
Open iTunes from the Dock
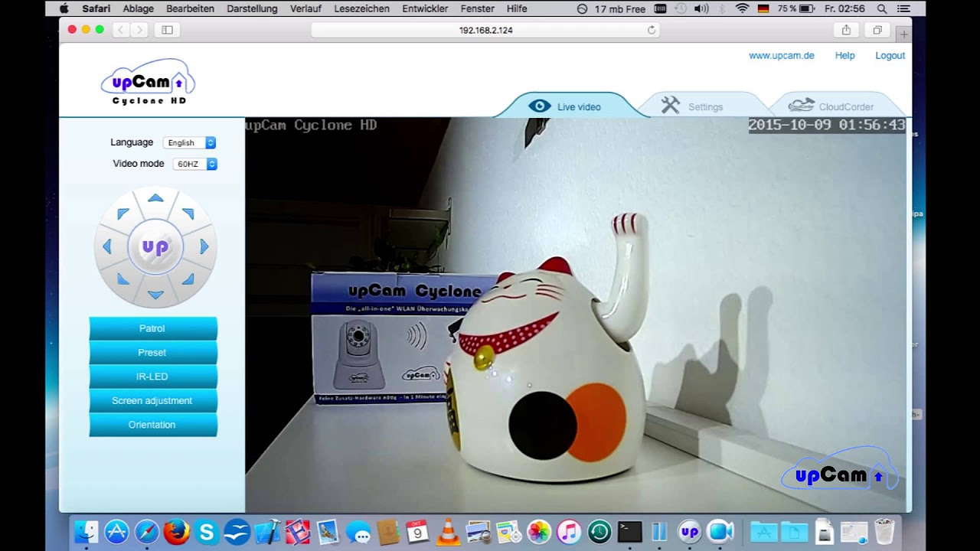pyautogui.click(x=569, y=532)
